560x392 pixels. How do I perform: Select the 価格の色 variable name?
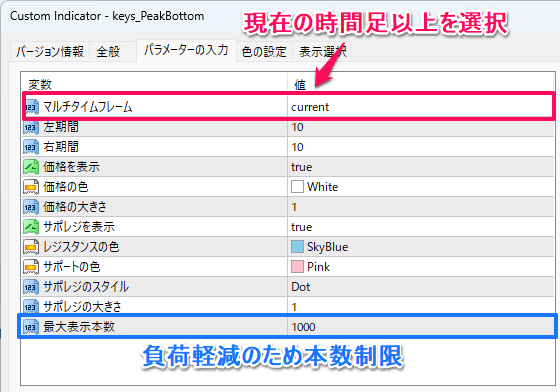pos(66,187)
